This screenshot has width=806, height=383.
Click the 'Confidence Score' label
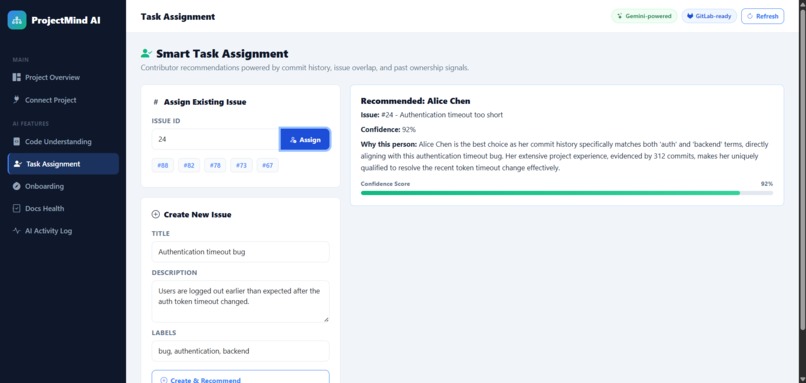(386, 184)
